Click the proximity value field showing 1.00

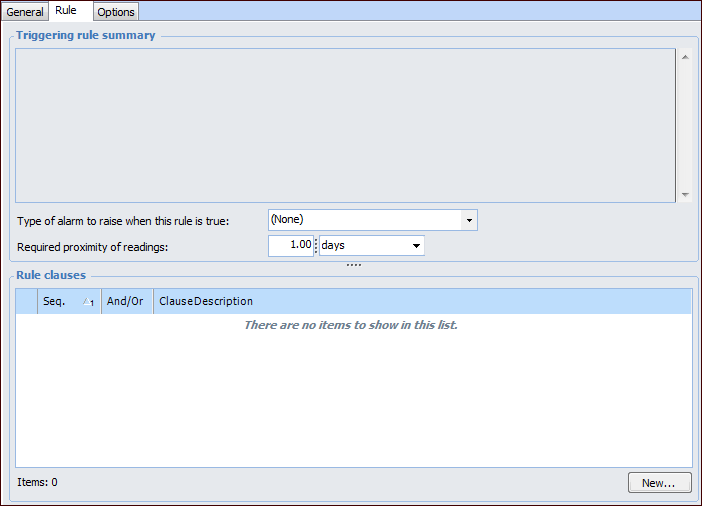(291, 245)
